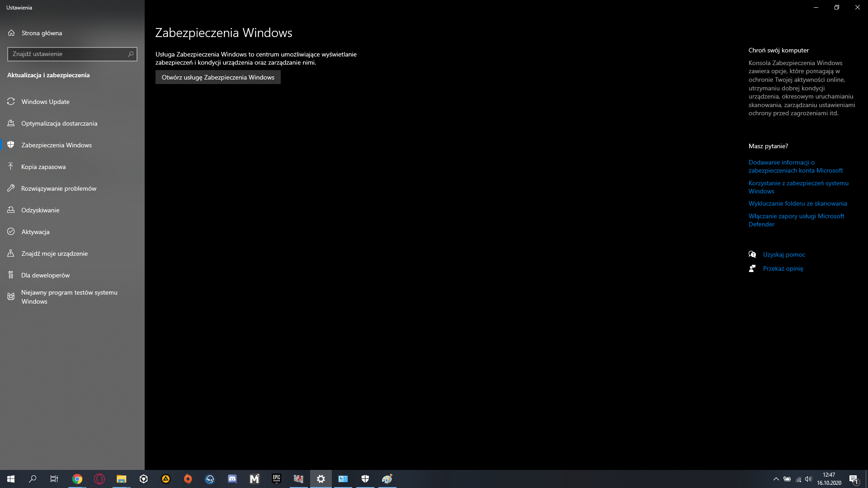Open the headset app icon on taskbar

(x=210, y=479)
